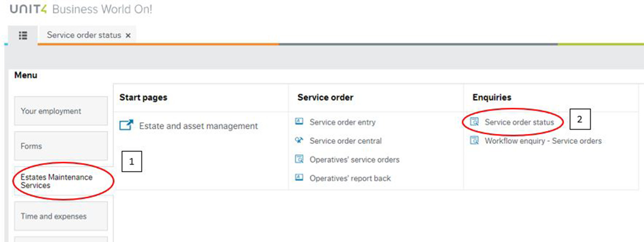Click the Service order status enquiry icon
644x242 pixels.
click(475, 121)
